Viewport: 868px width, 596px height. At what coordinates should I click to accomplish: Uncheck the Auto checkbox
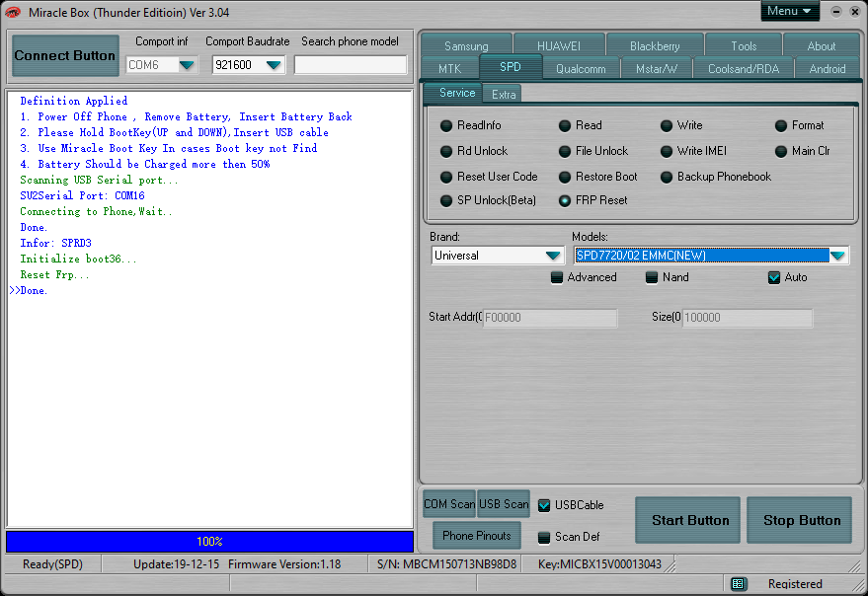pyautogui.click(x=774, y=277)
